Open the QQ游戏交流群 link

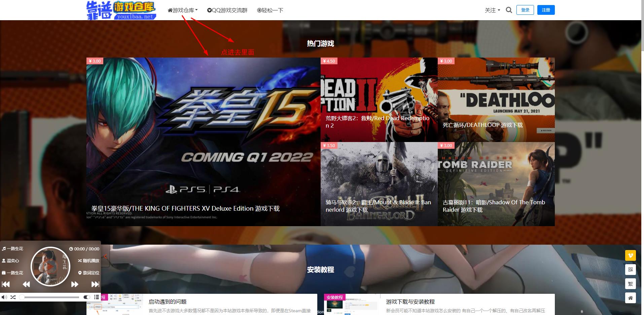point(227,10)
